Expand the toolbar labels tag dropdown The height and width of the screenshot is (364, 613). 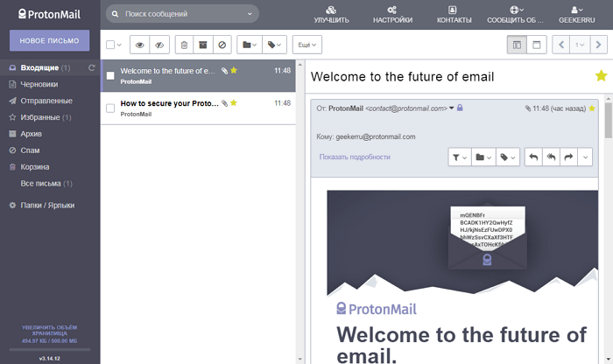(x=276, y=44)
